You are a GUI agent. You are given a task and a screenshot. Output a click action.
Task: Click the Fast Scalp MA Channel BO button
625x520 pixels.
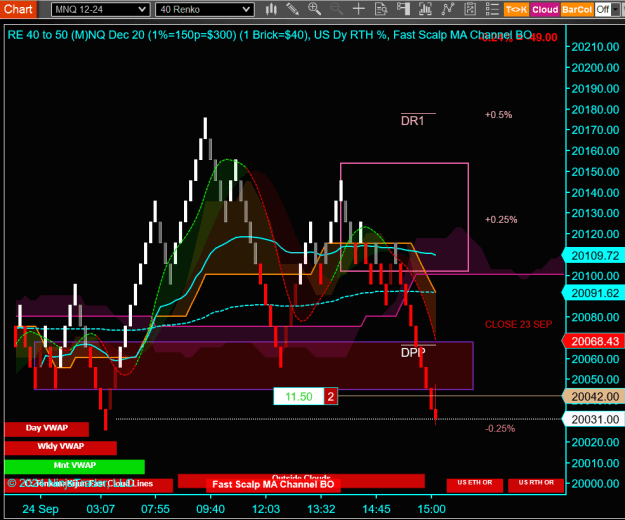coord(273,485)
